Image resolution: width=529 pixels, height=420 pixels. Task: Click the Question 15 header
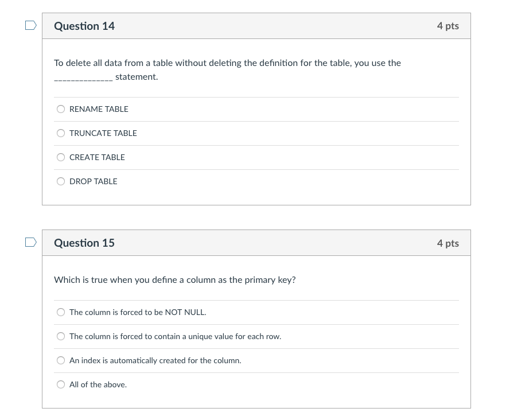tap(84, 243)
